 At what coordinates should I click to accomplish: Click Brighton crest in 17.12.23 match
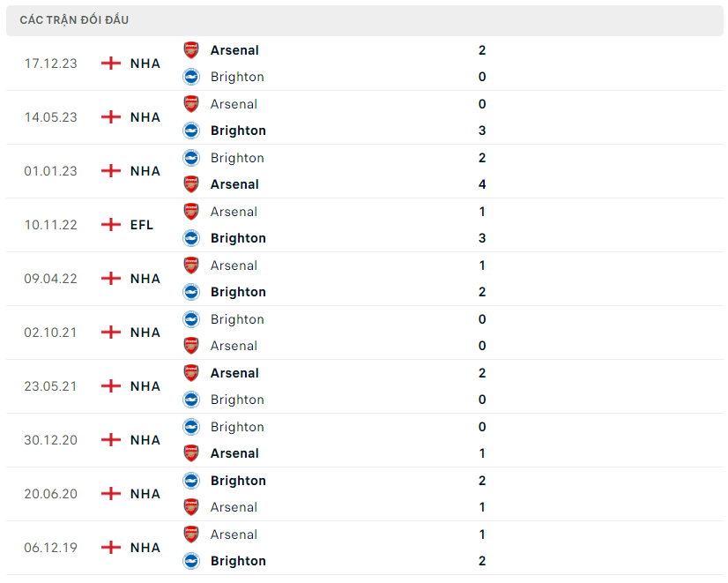point(191,77)
